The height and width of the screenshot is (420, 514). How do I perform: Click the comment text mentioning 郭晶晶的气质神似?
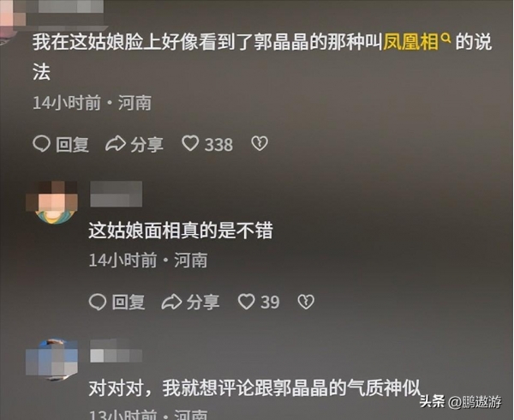click(x=254, y=388)
